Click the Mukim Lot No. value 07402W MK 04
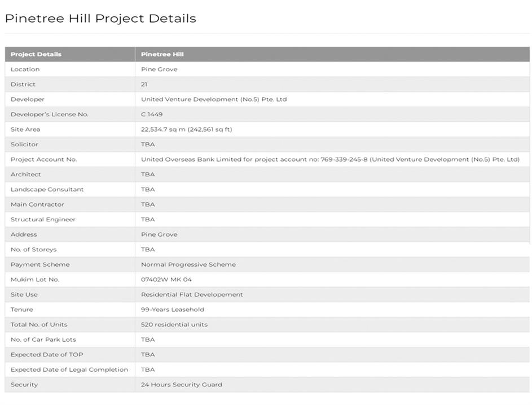The image size is (532, 405). click(166, 280)
